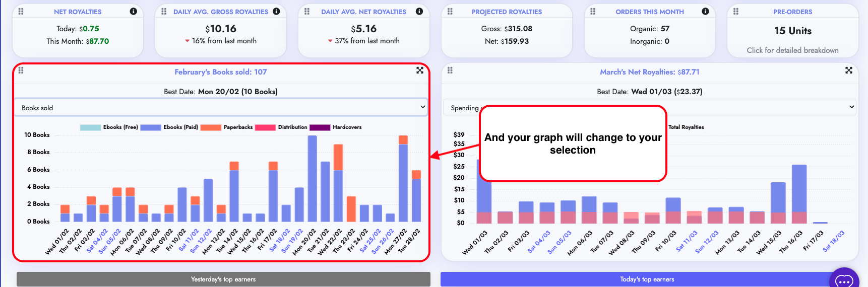Expand March's Net Royalties chart to fullscreen
This screenshot has height=287, width=868.
click(849, 70)
